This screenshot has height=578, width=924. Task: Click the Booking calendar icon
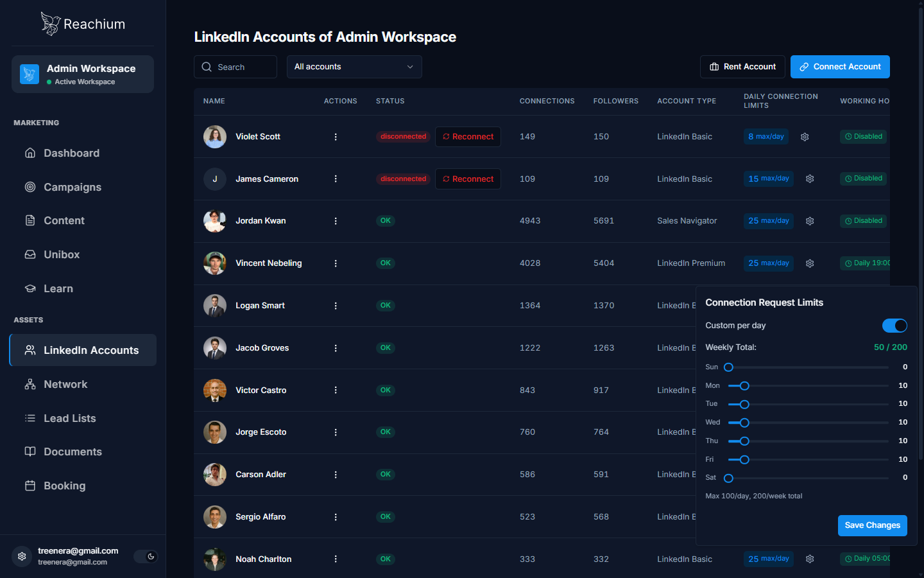pyautogui.click(x=30, y=486)
